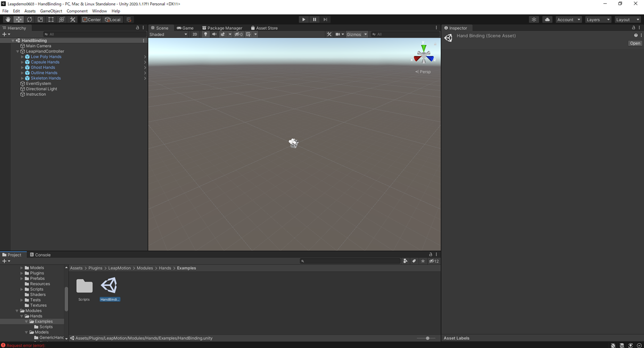Open Inspector help question mark icon
Image resolution: width=644 pixels, height=348 pixels.
635,36
